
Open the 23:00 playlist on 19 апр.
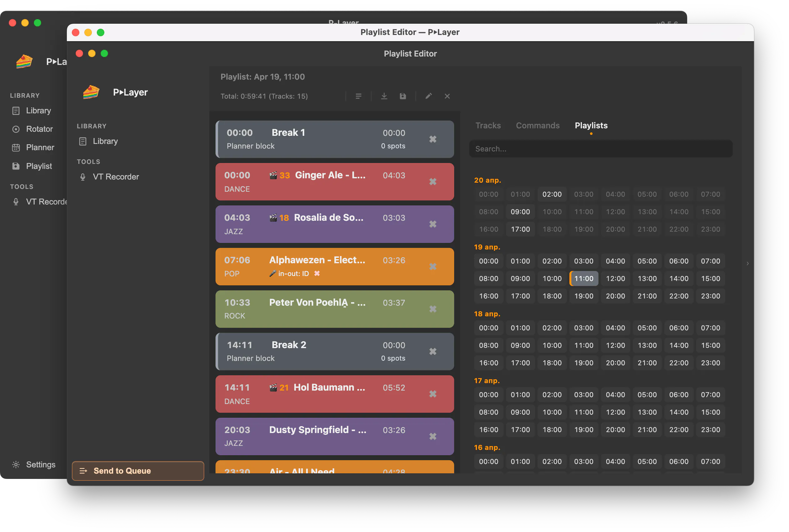[710, 296]
